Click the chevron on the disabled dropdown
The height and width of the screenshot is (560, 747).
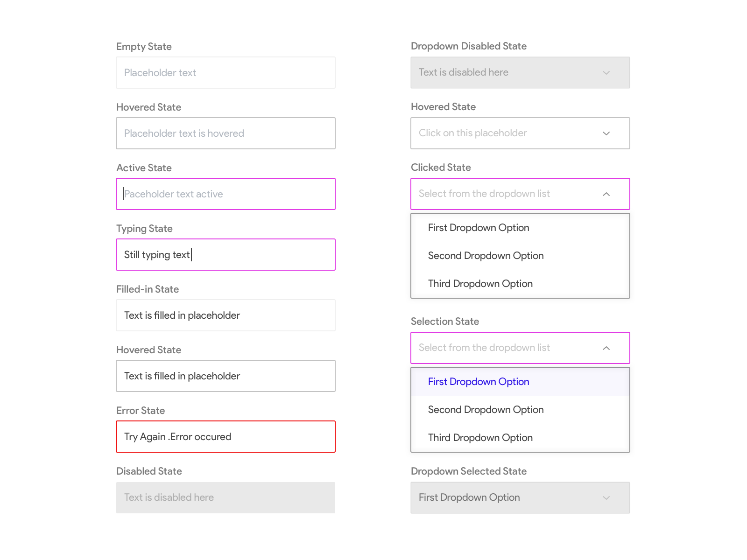pyautogui.click(x=606, y=72)
